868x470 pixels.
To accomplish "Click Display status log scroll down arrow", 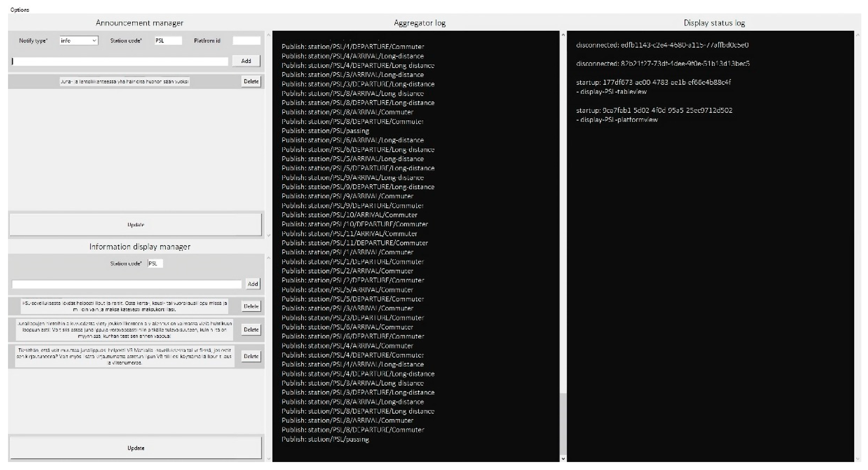I will point(858,459).
